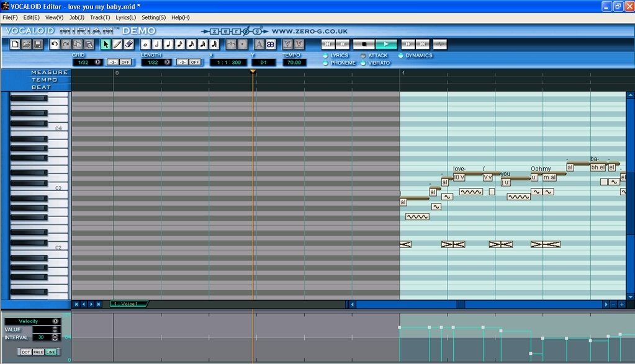
Task: Open the GRID 1/32 dropdown arrow
Action: [97, 62]
